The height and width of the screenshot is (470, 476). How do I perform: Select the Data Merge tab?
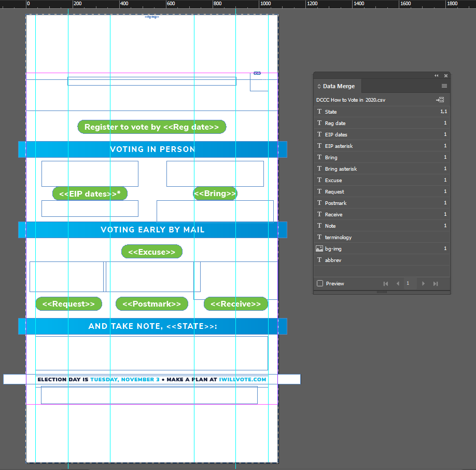pyautogui.click(x=337, y=86)
